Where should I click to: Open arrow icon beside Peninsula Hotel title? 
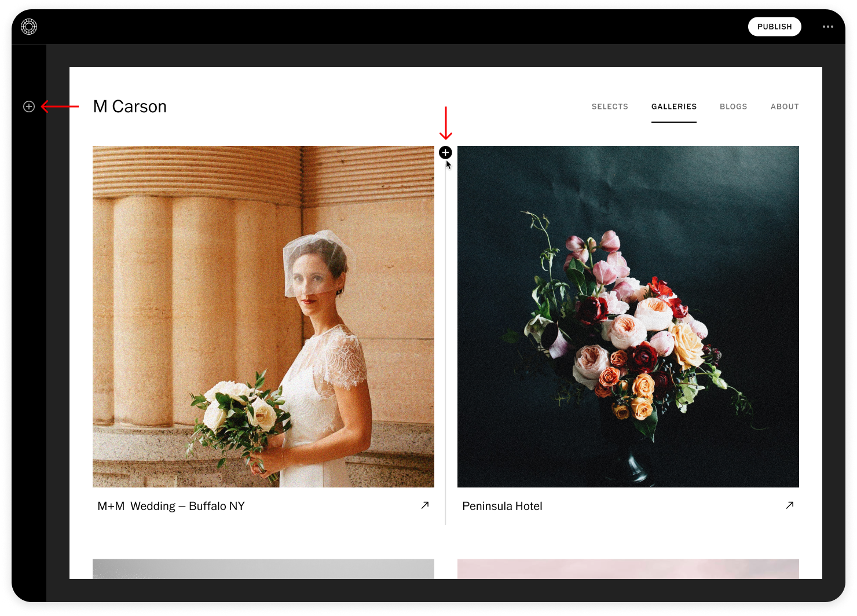click(790, 505)
